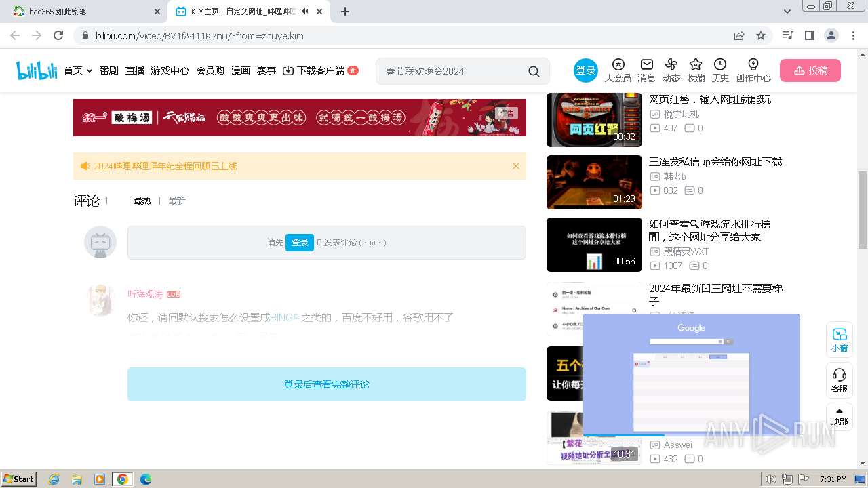
Task: Open media control icon in toolbar
Action: (787, 35)
